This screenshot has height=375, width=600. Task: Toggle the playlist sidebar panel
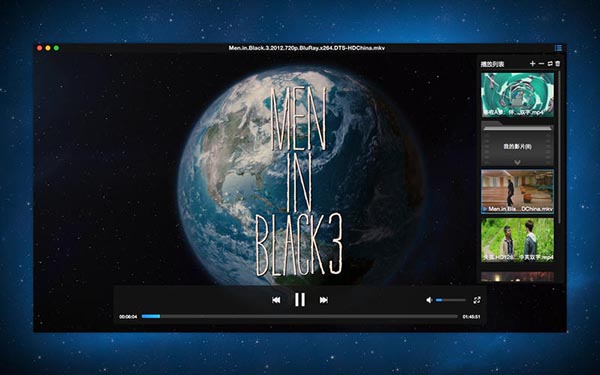pyautogui.click(x=558, y=48)
